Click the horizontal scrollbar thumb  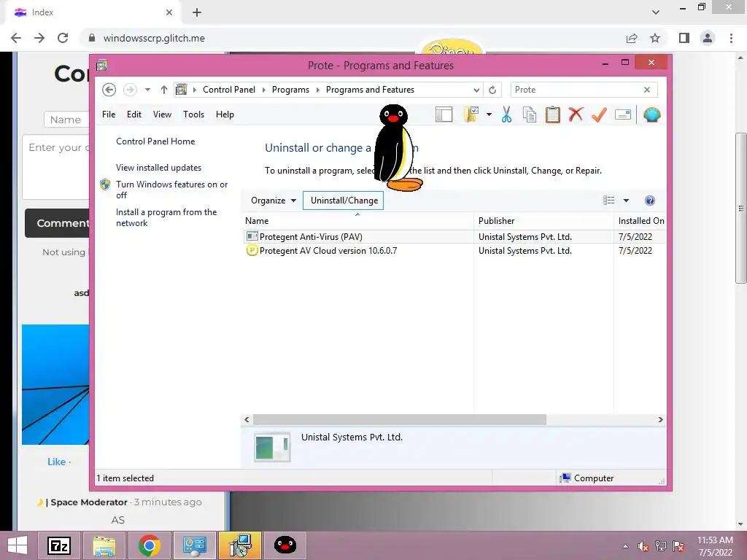pyautogui.click(x=399, y=419)
